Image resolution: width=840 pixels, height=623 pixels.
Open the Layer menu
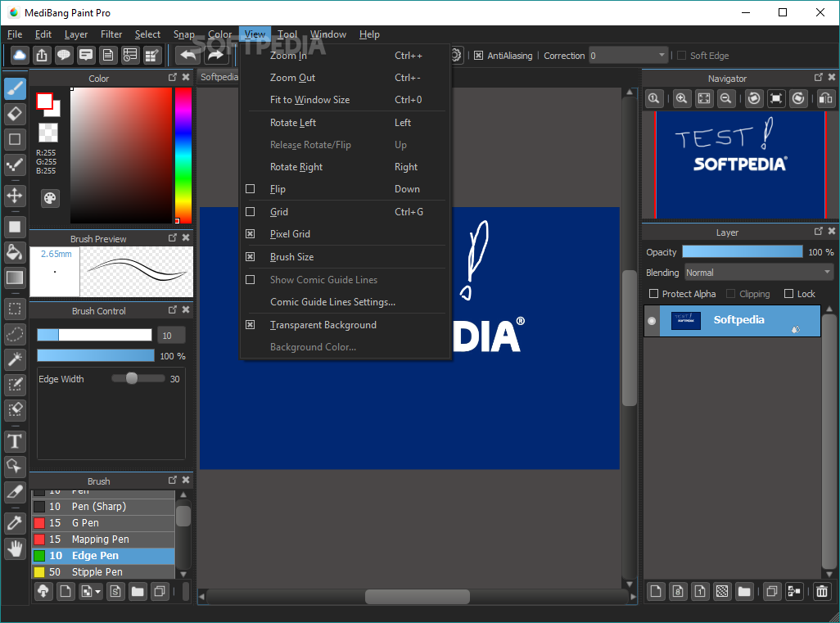coord(76,34)
